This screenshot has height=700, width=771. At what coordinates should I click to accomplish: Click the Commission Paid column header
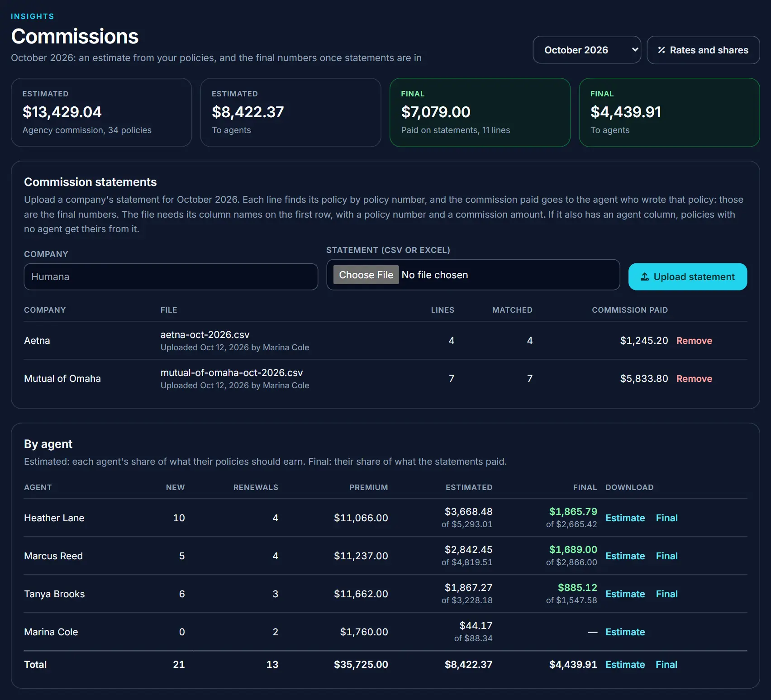point(630,310)
